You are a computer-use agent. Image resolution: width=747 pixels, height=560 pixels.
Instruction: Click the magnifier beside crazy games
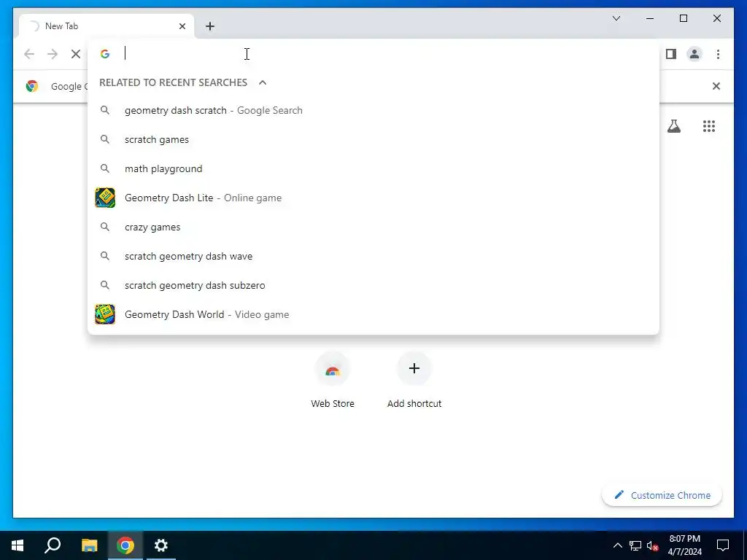(105, 227)
